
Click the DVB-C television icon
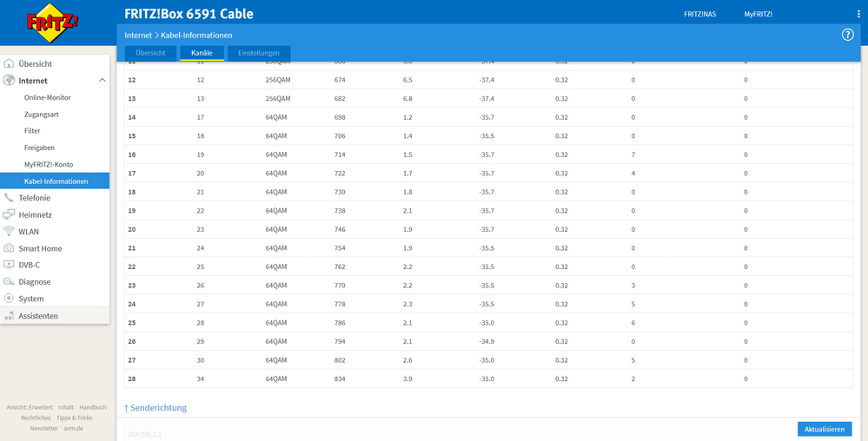coord(9,265)
